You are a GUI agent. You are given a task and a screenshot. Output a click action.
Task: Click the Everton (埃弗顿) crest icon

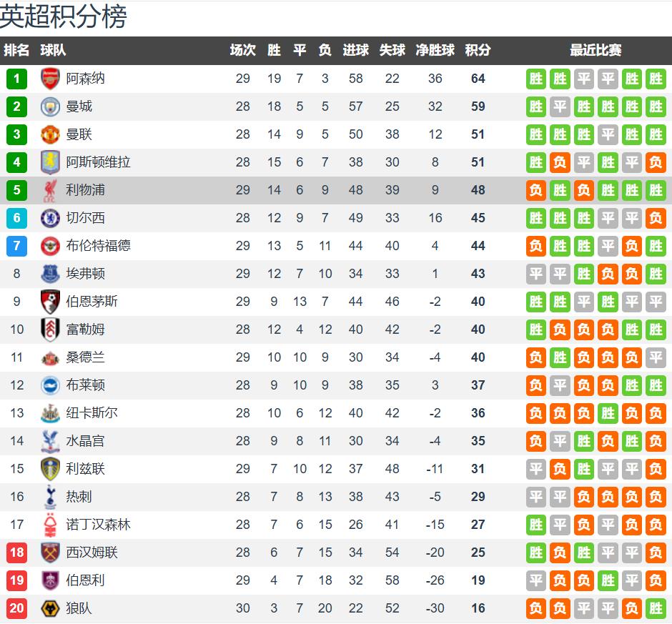[50, 274]
